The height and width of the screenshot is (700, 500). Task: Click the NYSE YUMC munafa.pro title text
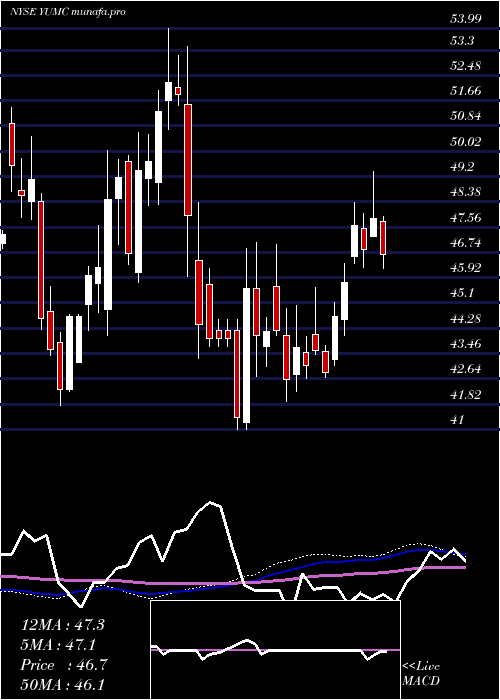67,12
